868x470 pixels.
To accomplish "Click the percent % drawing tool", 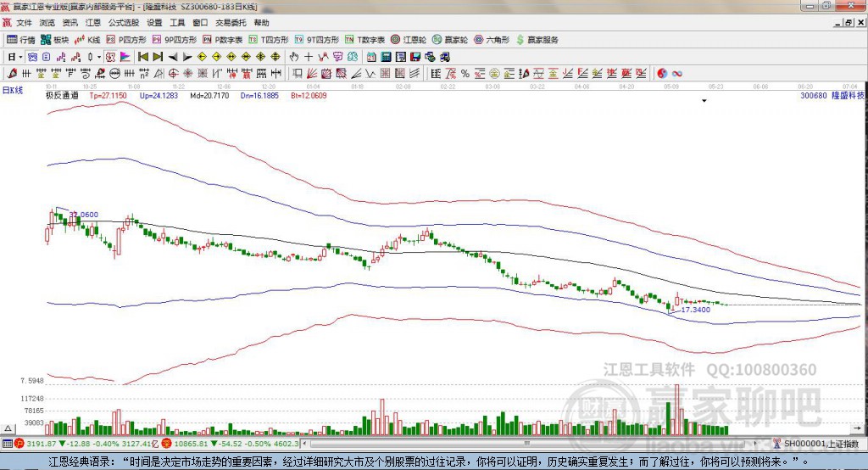I will [x=465, y=73].
